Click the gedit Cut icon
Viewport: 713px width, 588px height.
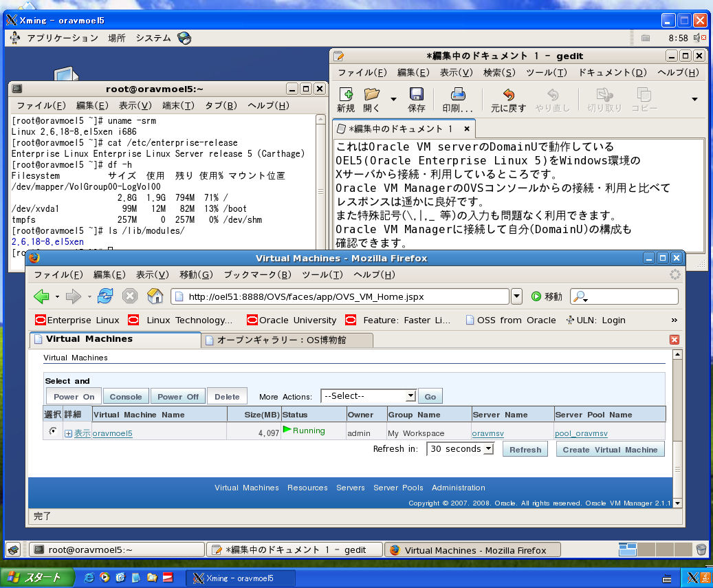[x=604, y=94]
